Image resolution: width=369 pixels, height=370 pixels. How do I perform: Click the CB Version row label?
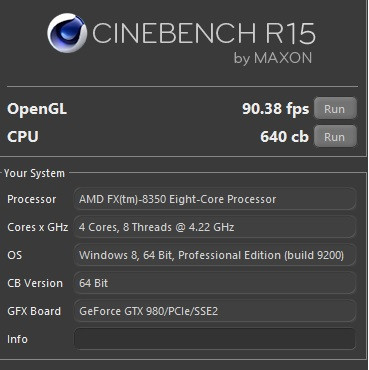coord(35,283)
